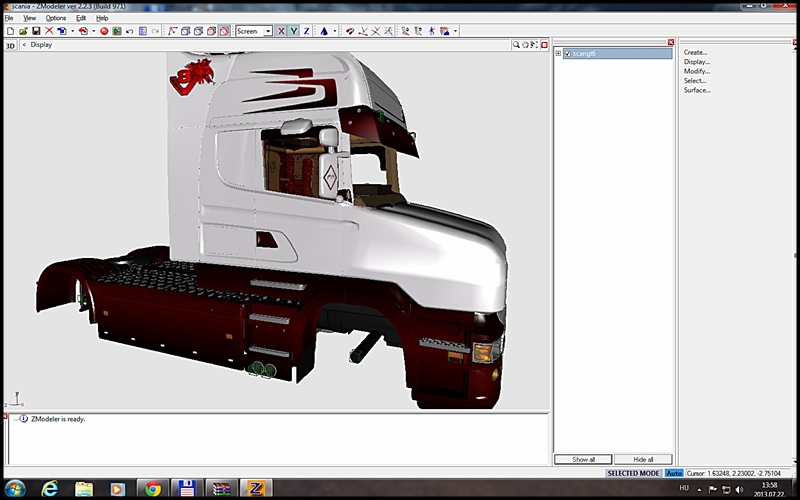This screenshot has height=500, width=800.
Task: Click the Show all button
Action: (x=583, y=459)
